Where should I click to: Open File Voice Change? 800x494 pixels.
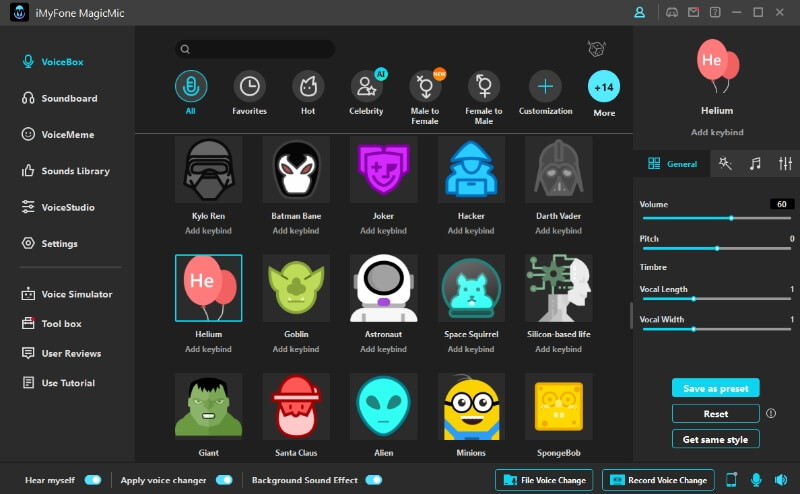(544, 480)
